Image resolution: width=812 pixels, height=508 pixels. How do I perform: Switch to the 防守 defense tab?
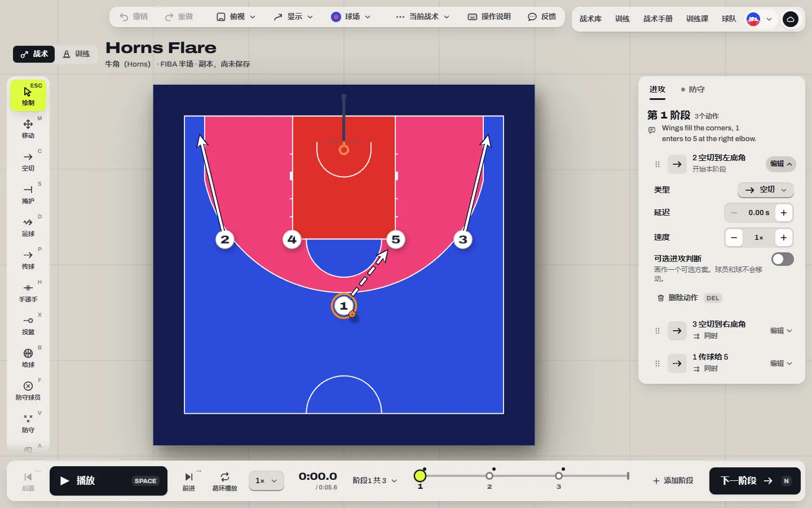[x=692, y=89]
